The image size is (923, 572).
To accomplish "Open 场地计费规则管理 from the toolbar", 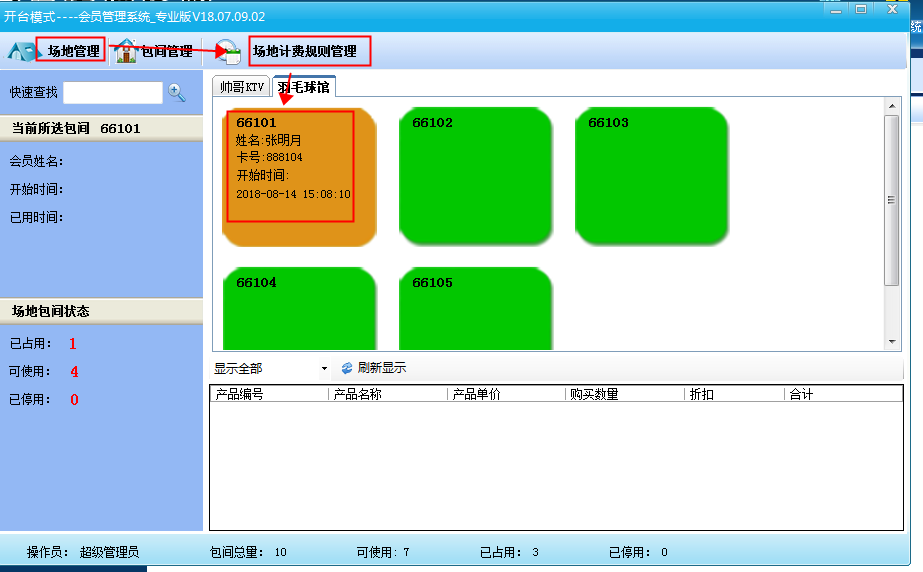I will coord(304,51).
